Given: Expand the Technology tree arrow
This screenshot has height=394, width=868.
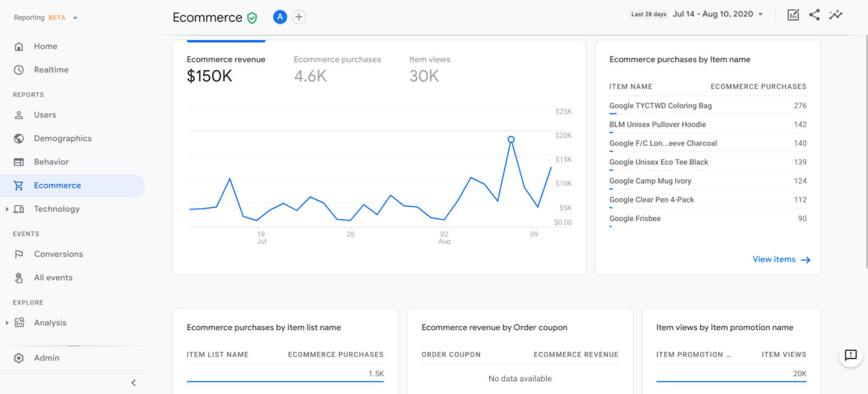Looking at the screenshot, I should coord(7,209).
